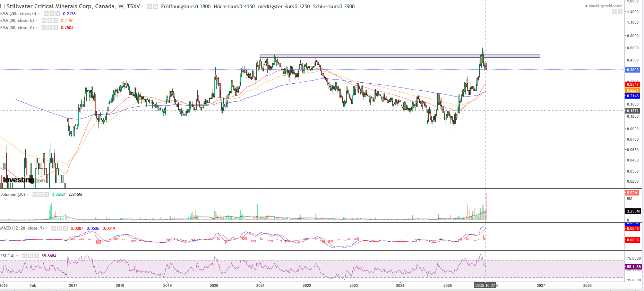Toggle Volumen indicator visibility eye
The width and height of the screenshot is (644, 291).
click(x=35, y=194)
